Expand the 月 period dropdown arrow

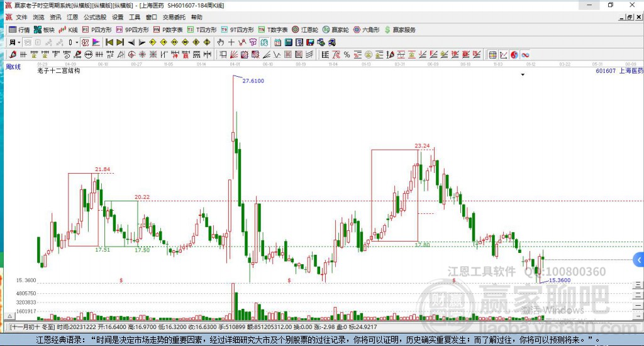(x=19, y=42)
